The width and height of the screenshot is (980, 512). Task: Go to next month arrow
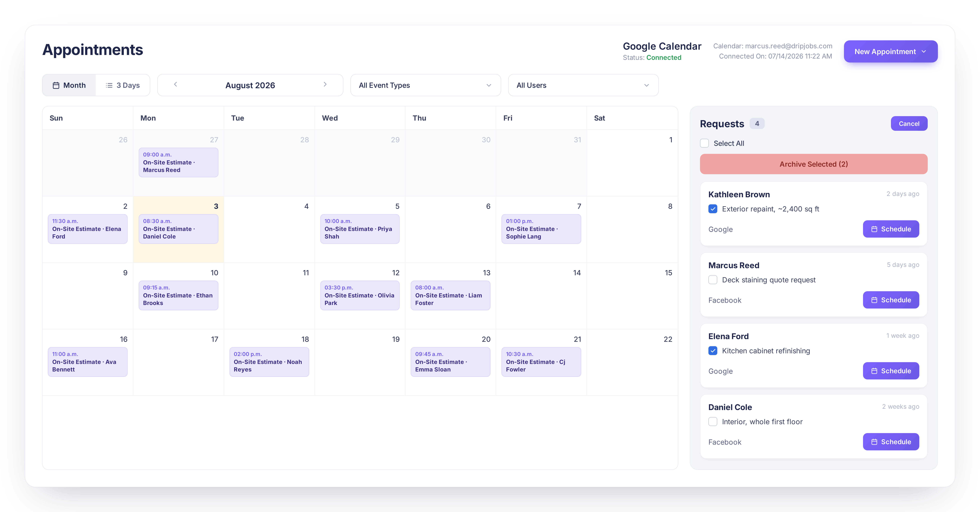(x=325, y=85)
